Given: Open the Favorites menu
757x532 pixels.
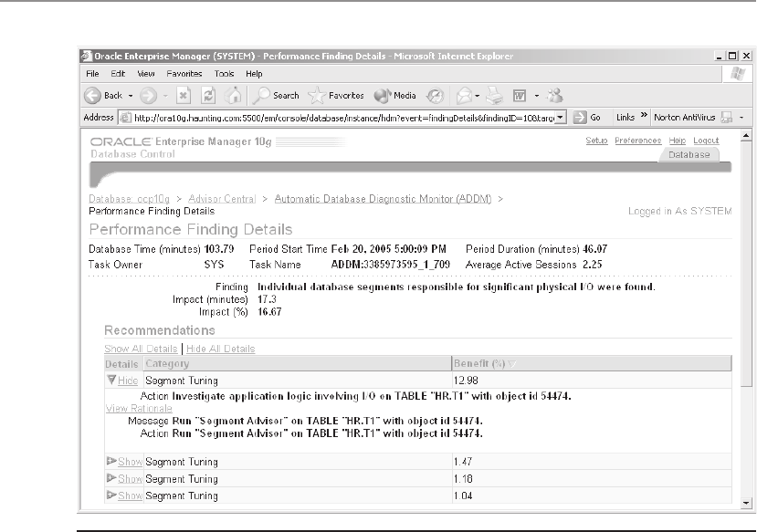Looking at the screenshot, I should click(184, 74).
